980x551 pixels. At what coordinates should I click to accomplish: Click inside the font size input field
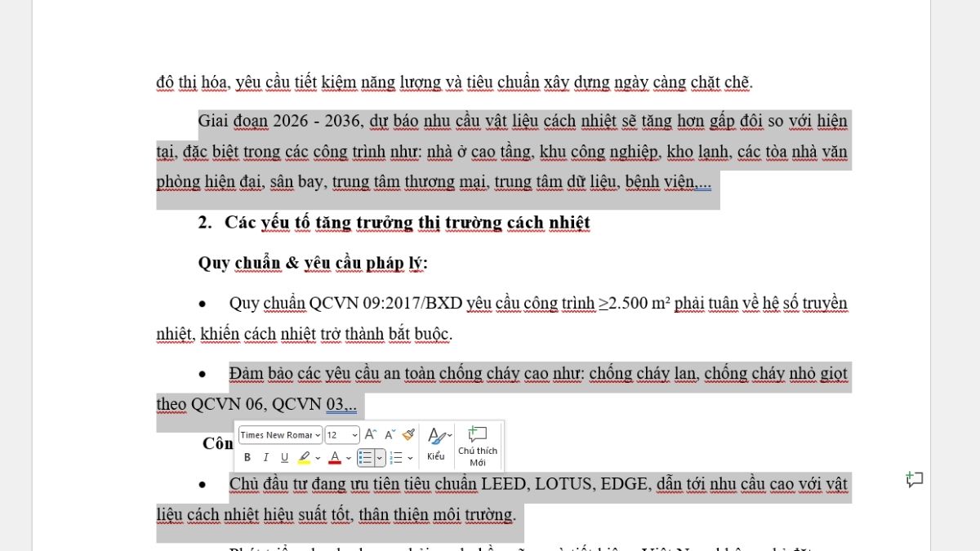click(333, 434)
